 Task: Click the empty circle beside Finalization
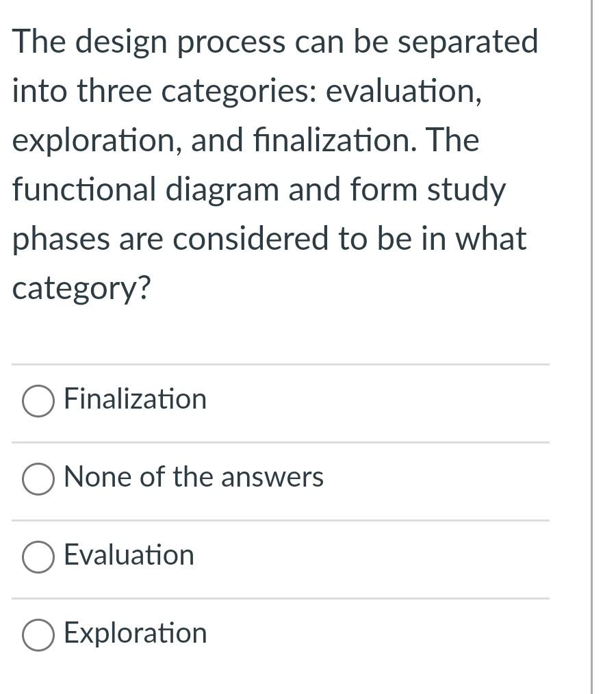(x=38, y=400)
